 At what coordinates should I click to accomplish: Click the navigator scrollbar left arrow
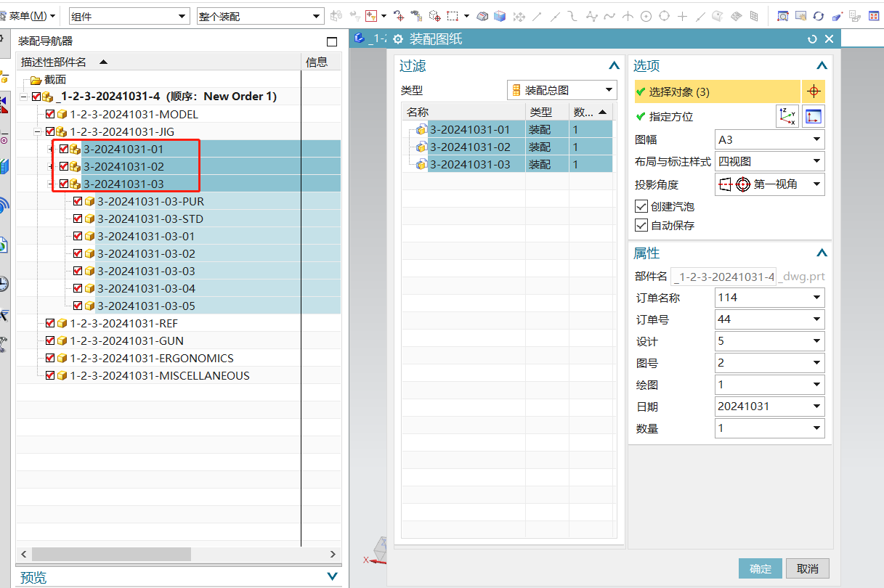click(24, 554)
